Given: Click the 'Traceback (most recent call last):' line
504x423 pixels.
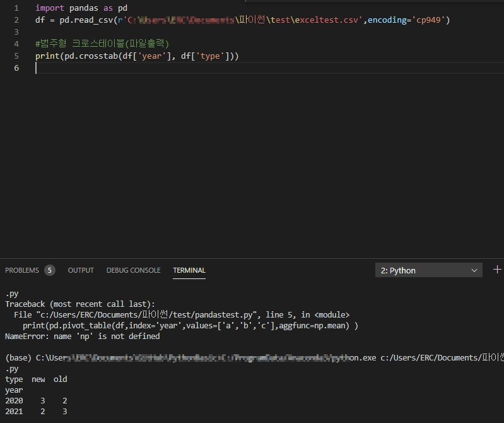Looking at the screenshot, I should pyautogui.click(x=79, y=304).
